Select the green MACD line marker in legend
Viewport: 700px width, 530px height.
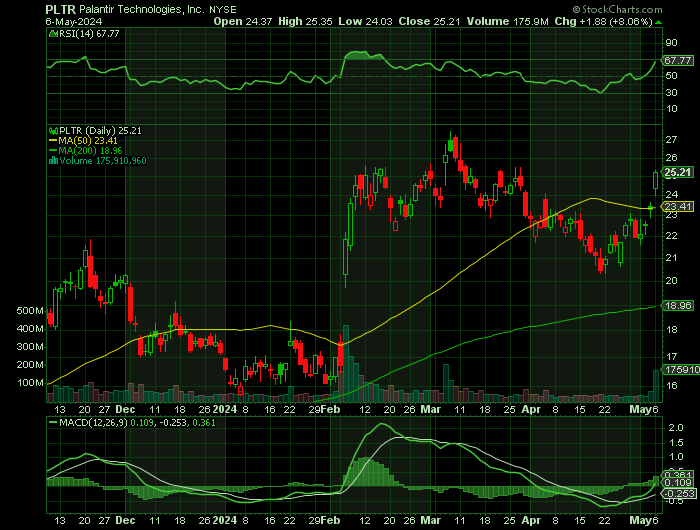(x=53, y=423)
